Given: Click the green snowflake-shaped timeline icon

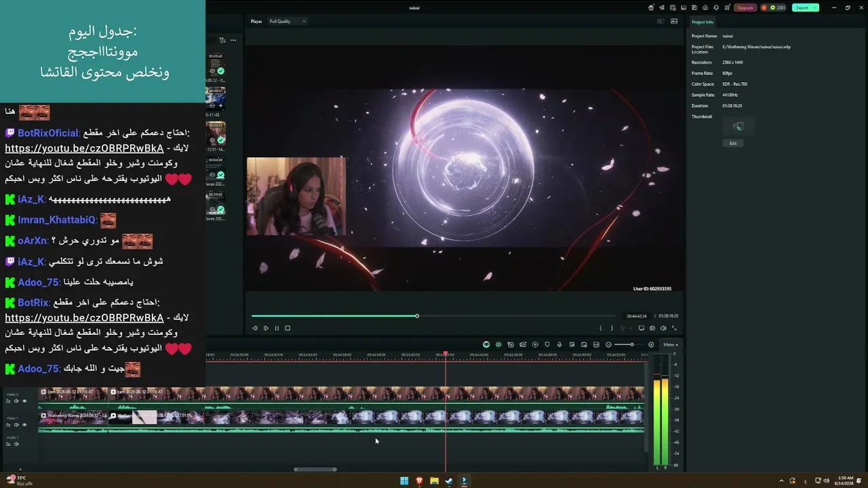Looking at the screenshot, I should tap(498, 345).
